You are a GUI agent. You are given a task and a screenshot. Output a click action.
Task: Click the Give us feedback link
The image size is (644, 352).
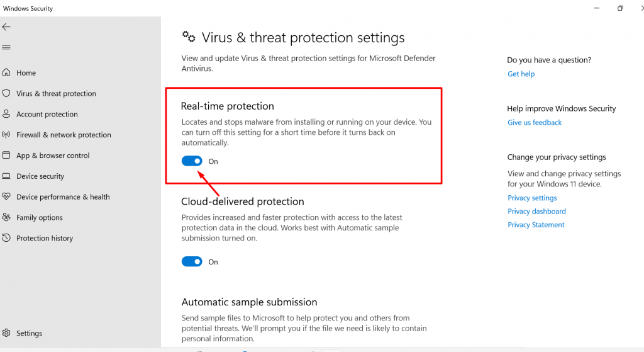[535, 122]
